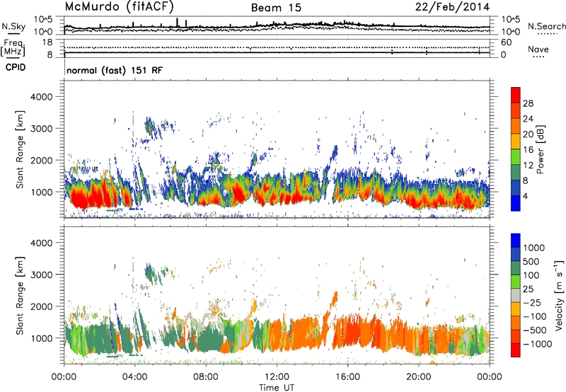Select the blue top segment of velocity colorbar
The width and height of the screenshot is (566, 392).
pos(516,241)
